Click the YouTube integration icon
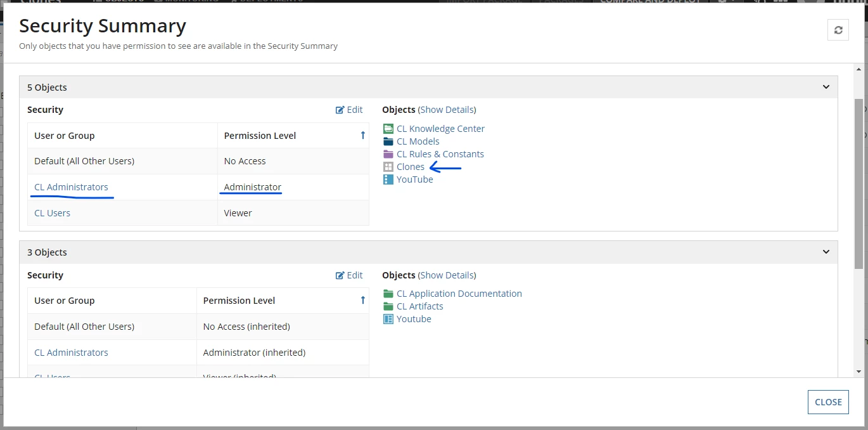Screen dimensions: 868x430 pos(388,179)
